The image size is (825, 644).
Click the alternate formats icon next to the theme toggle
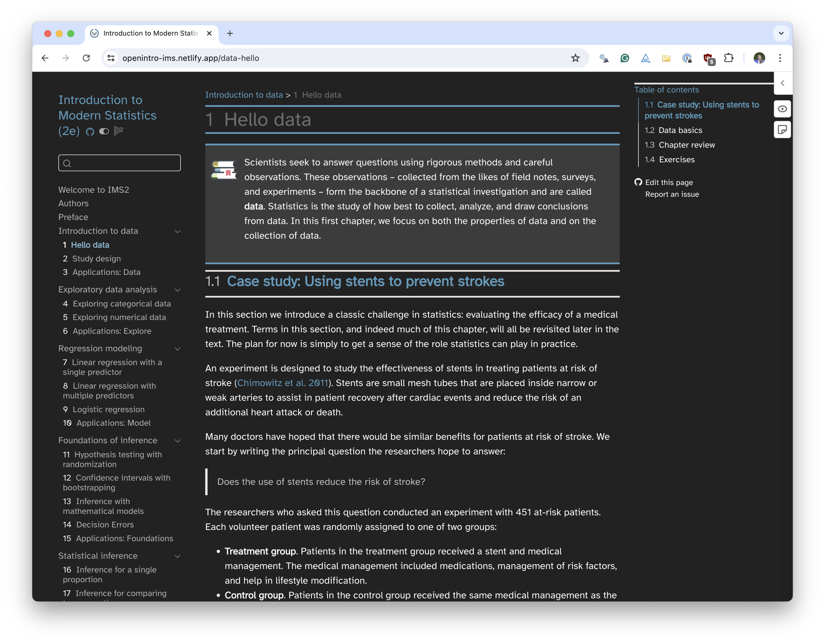119,131
